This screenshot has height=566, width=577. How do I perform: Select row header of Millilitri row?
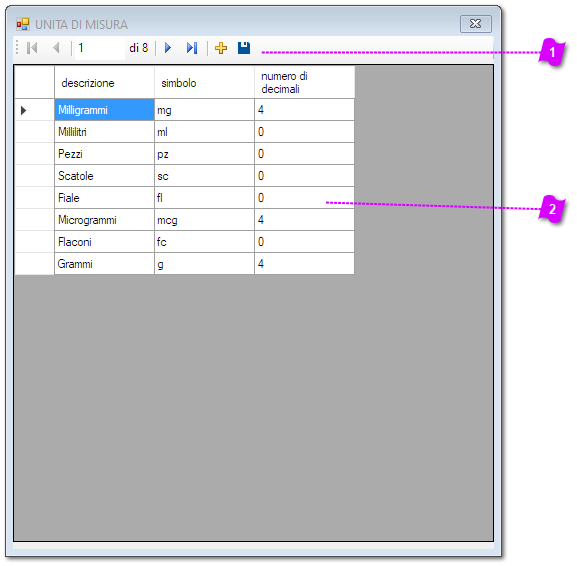pyautogui.click(x=35, y=132)
